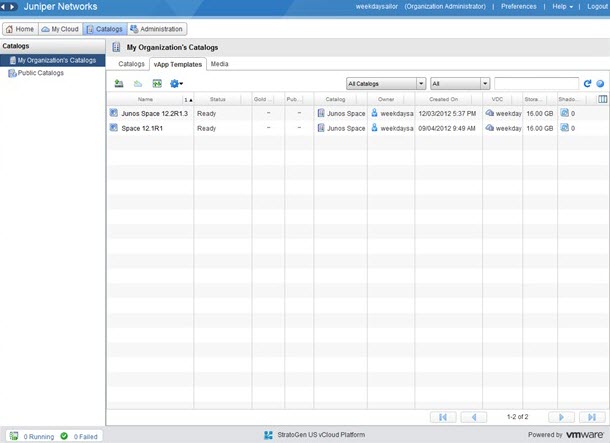Click the refresh icon
Screen dimensions: 610x443
click(x=587, y=83)
